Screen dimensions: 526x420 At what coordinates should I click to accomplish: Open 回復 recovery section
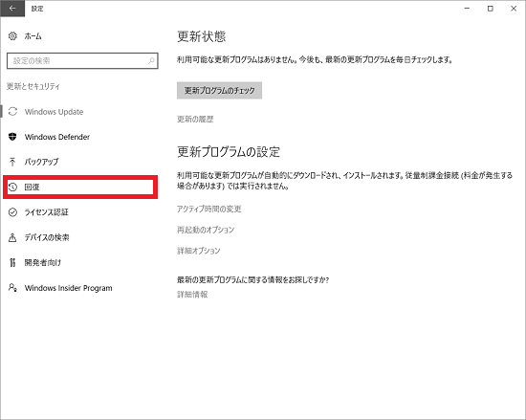pyautogui.click(x=32, y=187)
